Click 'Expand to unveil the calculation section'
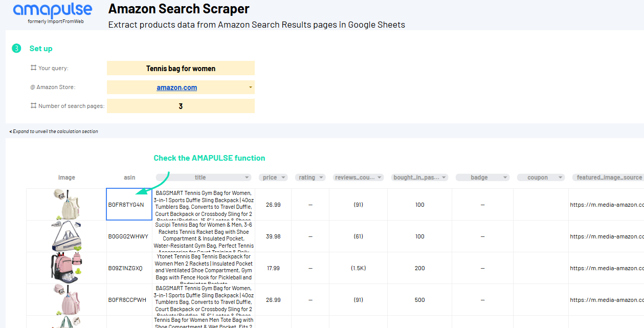This screenshot has width=644, height=328. [x=54, y=132]
